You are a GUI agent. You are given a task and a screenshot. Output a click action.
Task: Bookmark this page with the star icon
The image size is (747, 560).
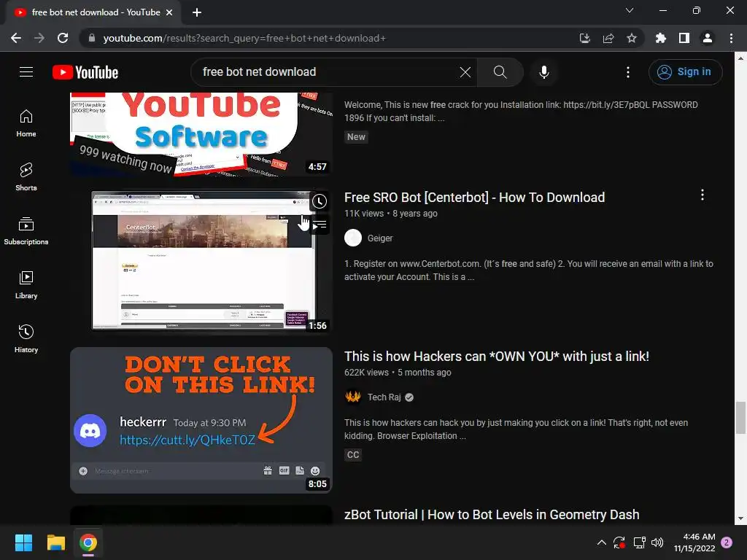coord(631,38)
